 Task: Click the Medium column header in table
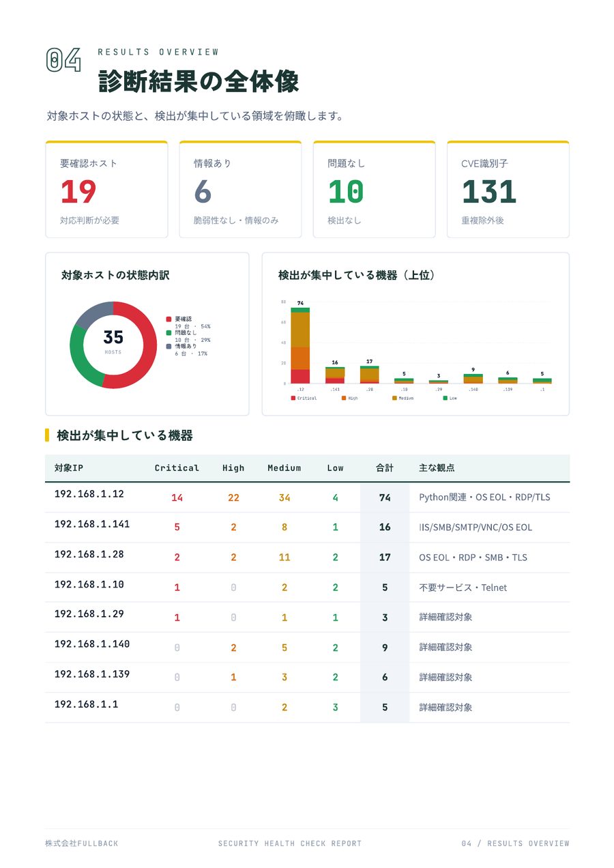click(284, 468)
